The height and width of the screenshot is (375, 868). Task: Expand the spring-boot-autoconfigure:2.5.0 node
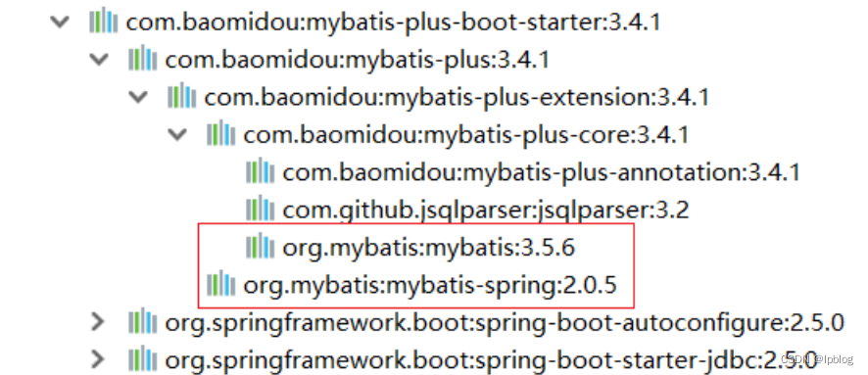click(98, 321)
